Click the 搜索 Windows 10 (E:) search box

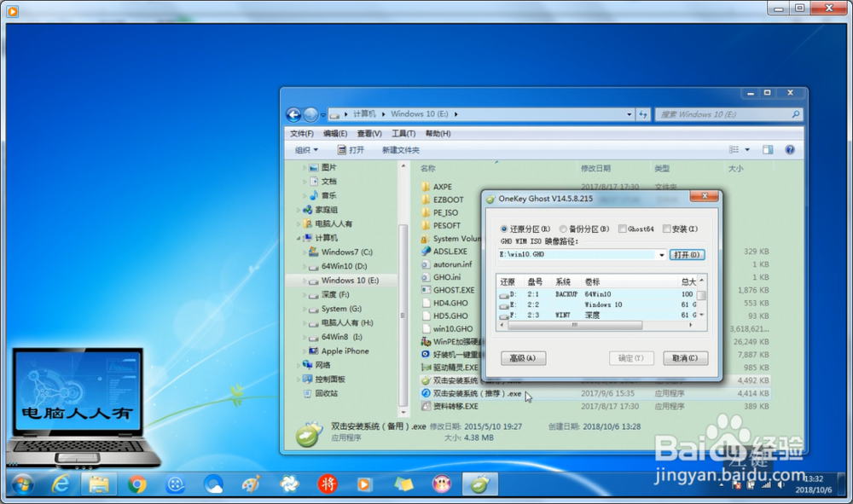(728, 114)
